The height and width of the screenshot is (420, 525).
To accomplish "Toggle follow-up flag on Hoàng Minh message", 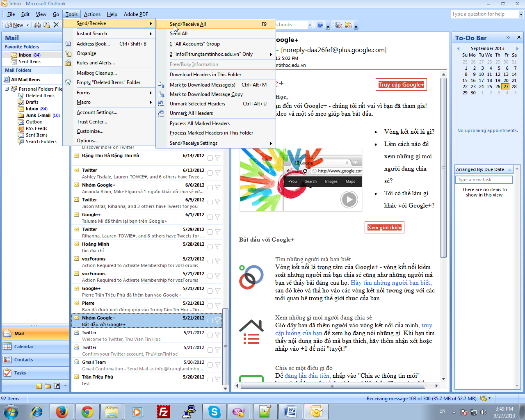I will click(217, 247).
